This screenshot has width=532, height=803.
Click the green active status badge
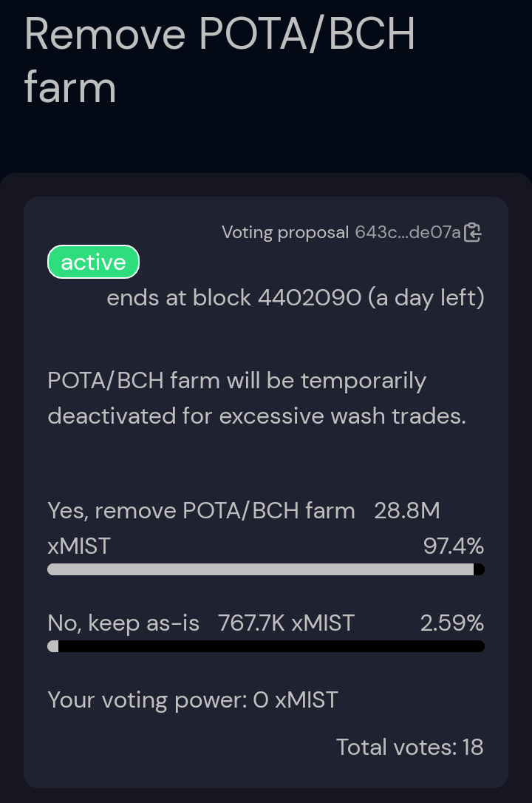(x=93, y=262)
